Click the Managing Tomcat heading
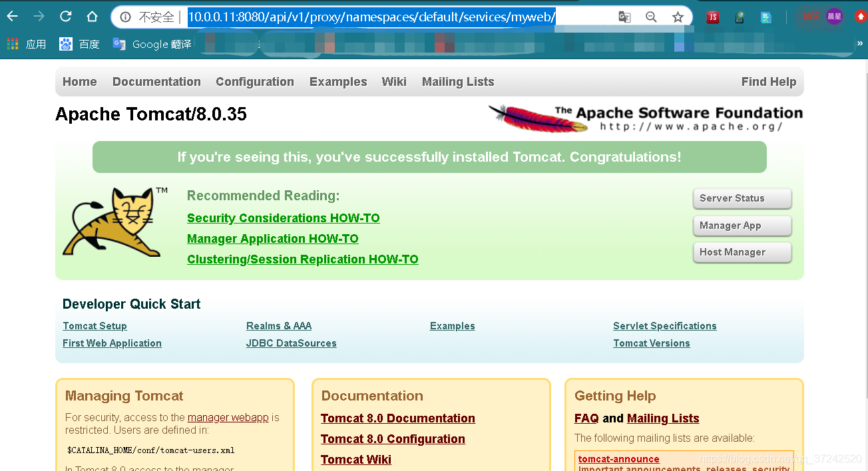This screenshot has width=868, height=471. (124, 396)
